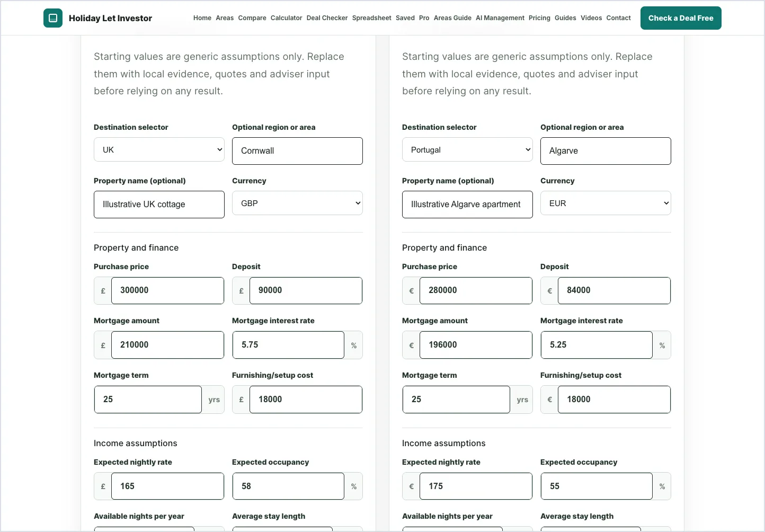This screenshot has width=765, height=532.
Task: Click the Portugal mortgage term field beside its Furnishing/setup cost
Action: point(456,400)
